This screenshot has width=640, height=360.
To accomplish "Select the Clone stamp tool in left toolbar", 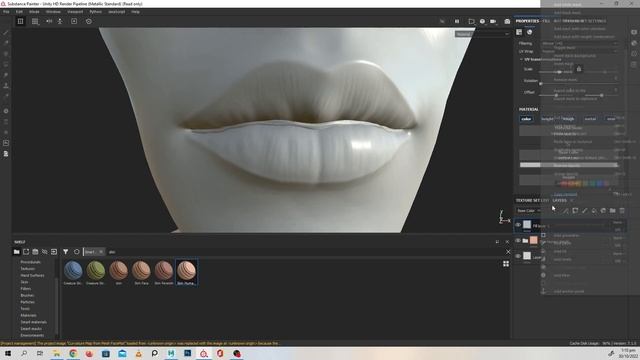I will (x=6, y=86).
